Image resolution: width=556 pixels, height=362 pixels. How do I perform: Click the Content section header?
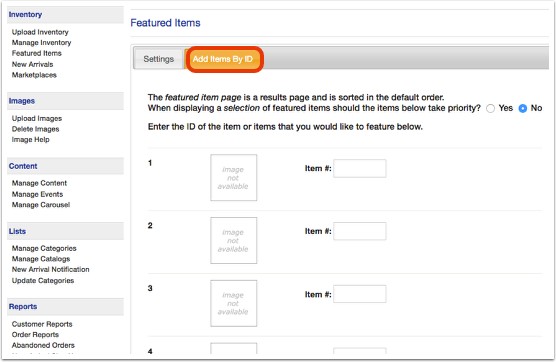(66, 166)
